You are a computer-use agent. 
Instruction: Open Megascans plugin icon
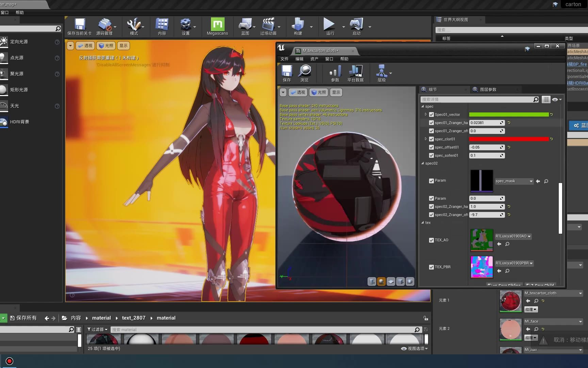point(217,27)
